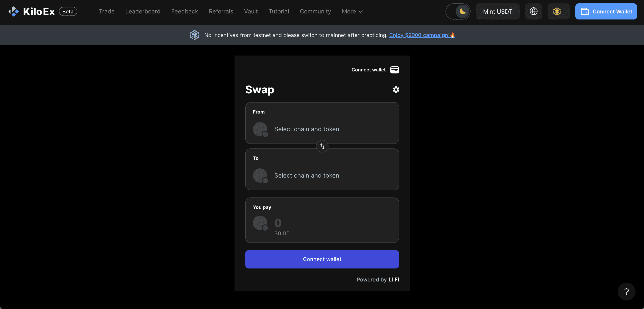Flip From and To tokens
The height and width of the screenshot is (309, 644).
322,146
